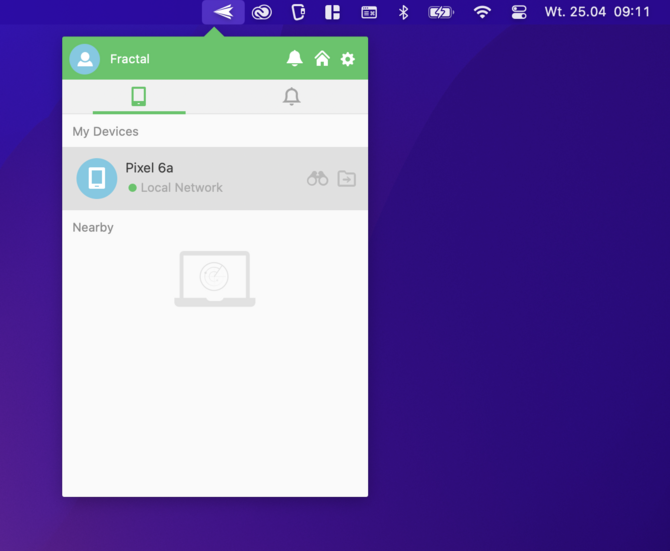Click the AirDroid paper plane menu bar icon

[x=223, y=12]
